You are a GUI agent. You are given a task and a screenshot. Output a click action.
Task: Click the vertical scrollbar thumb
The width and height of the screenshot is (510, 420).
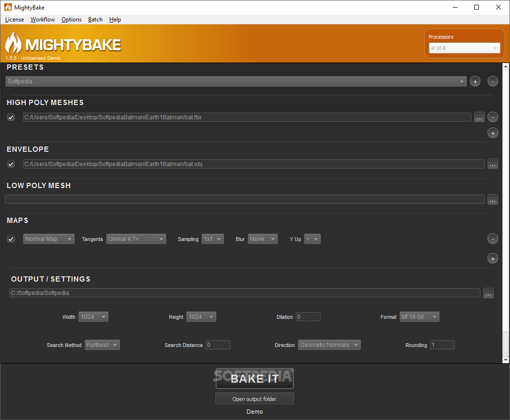pyautogui.click(x=505, y=201)
